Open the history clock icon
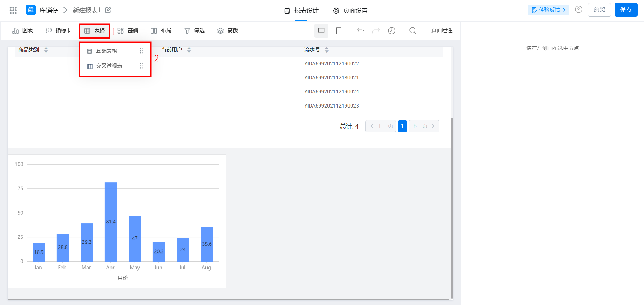Image resolution: width=644 pixels, height=305 pixels. 392,31
